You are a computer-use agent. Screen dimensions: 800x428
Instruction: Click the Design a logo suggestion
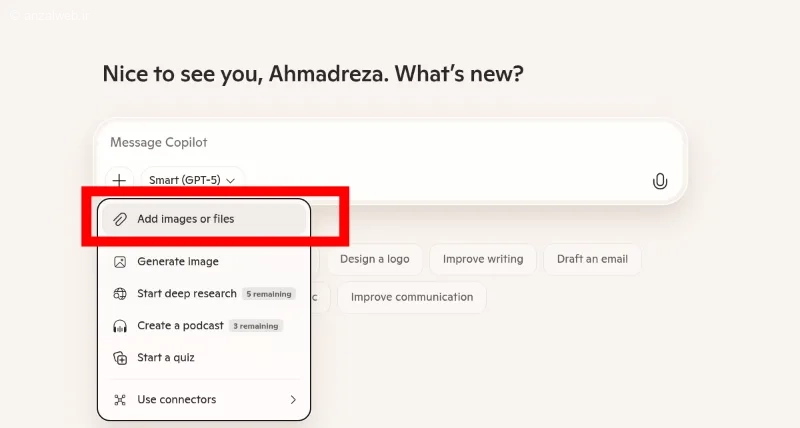tap(374, 259)
